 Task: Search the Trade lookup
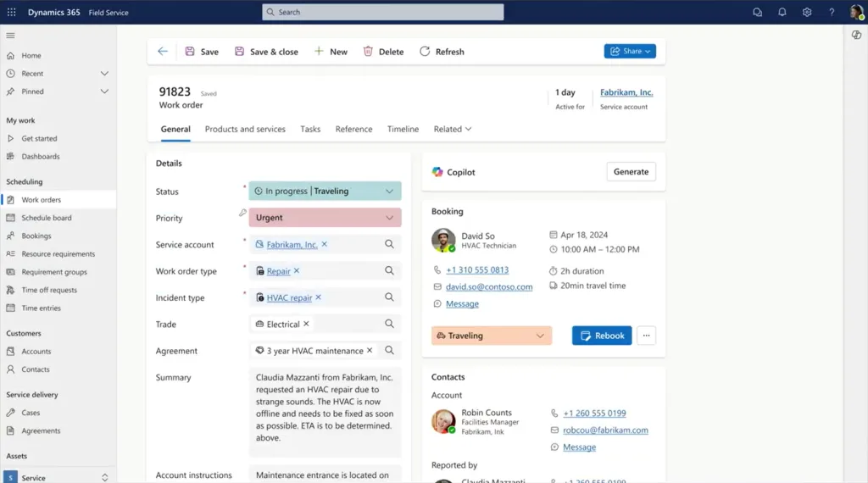pos(389,324)
